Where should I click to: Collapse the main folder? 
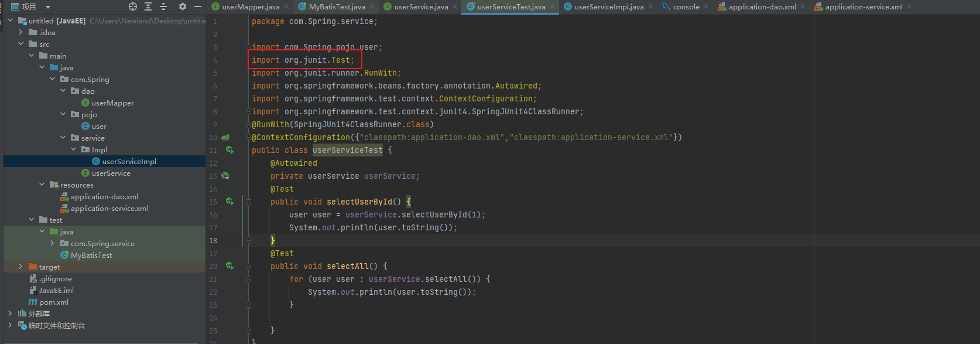[31, 56]
